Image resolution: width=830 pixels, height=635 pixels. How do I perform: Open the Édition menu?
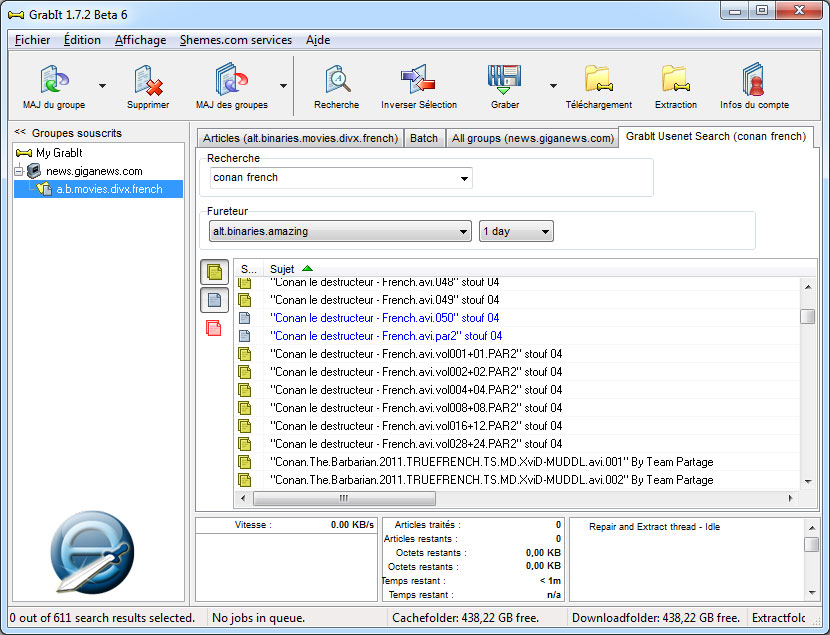coord(82,40)
